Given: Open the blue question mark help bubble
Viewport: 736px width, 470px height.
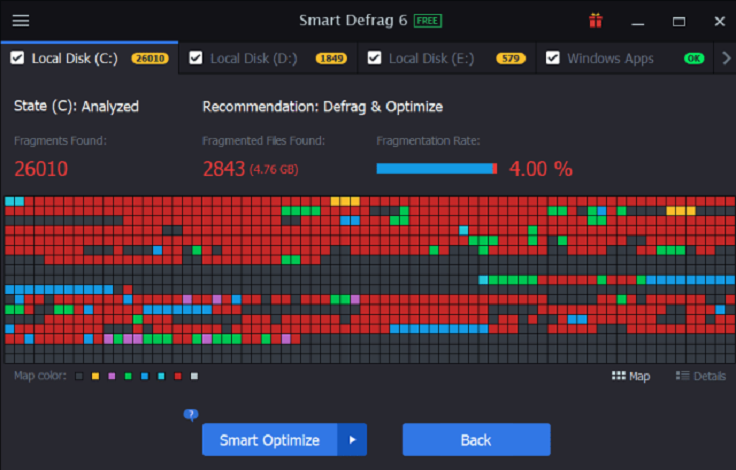Looking at the screenshot, I should tap(191, 414).
